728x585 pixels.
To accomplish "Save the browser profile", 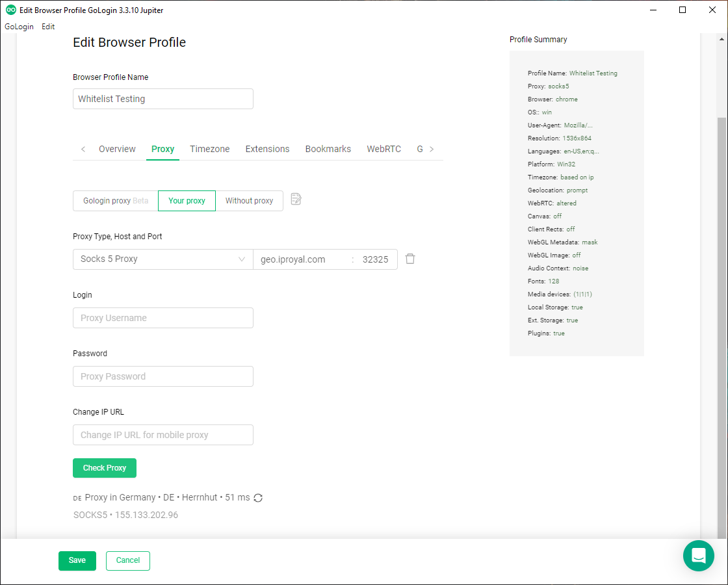I will [x=77, y=560].
